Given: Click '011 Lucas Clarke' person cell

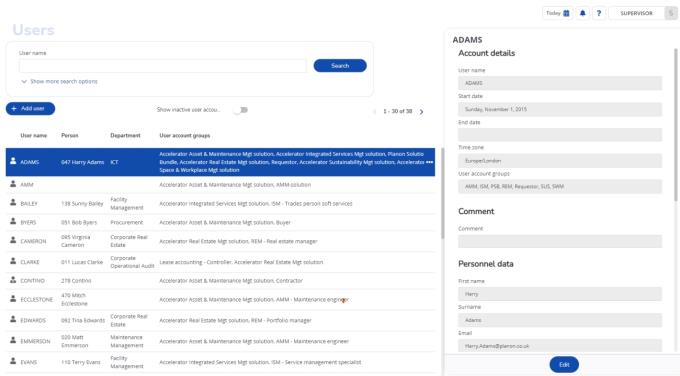Looking at the screenshot, I should pyautogui.click(x=82, y=262).
